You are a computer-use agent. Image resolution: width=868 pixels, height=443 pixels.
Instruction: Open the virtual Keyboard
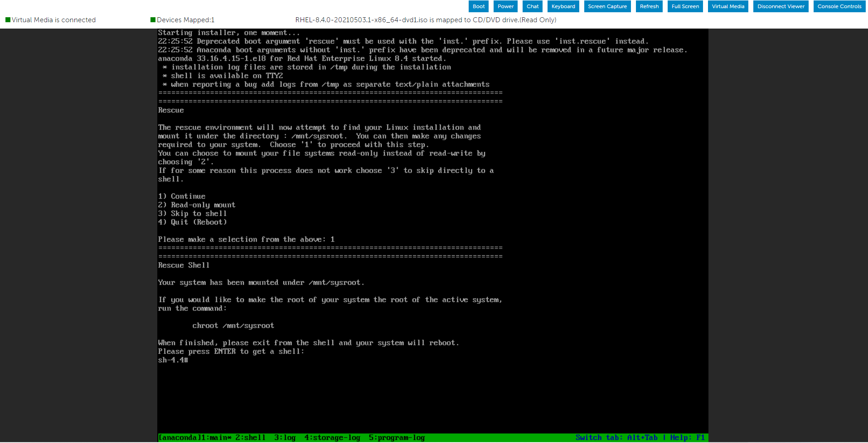(x=563, y=6)
